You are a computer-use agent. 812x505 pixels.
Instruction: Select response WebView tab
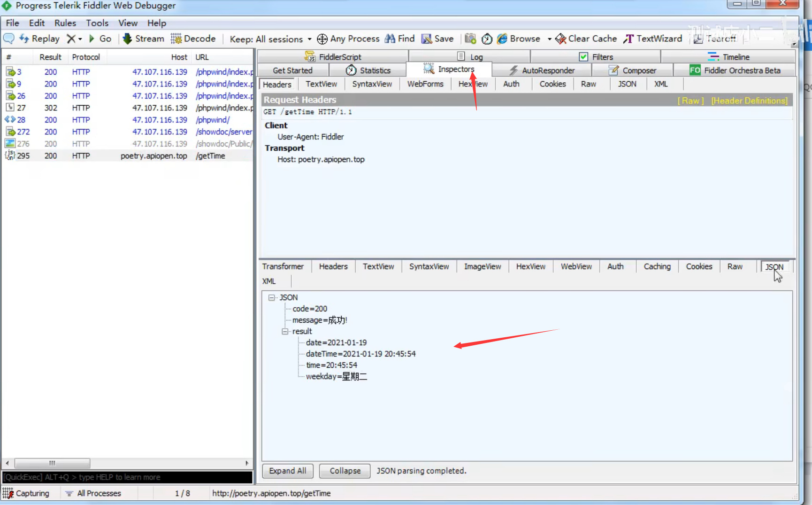[x=576, y=266]
